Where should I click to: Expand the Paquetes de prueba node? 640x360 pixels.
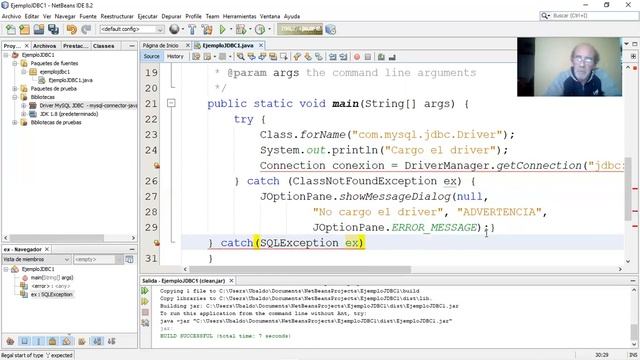click(15, 89)
